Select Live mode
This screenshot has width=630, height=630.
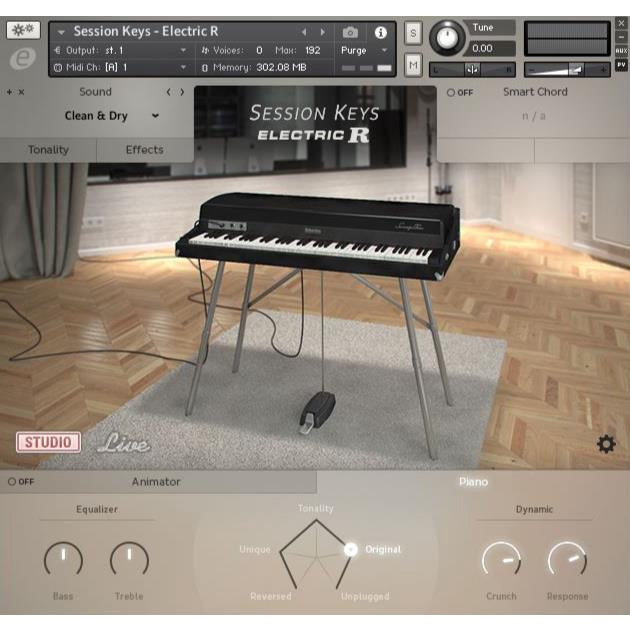click(124, 443)
